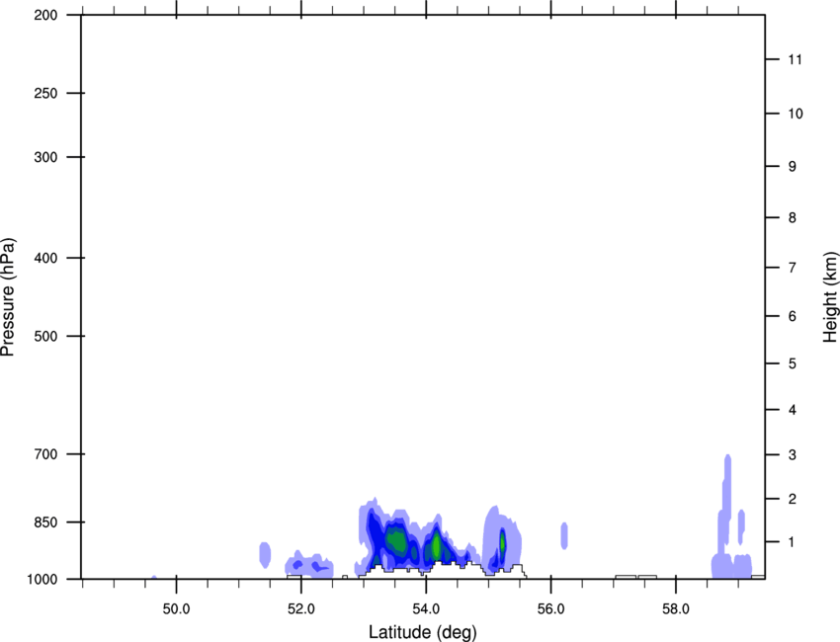Viewport: 840px width, 642px height.
Task: Click the Height (km) axis title
Action: 830,297
